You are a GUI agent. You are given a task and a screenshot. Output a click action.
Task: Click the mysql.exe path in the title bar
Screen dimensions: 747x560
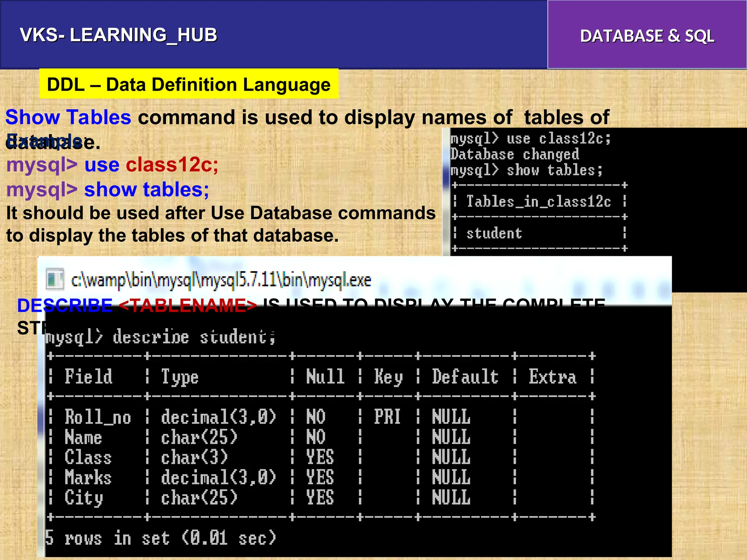tap(221, 280)
